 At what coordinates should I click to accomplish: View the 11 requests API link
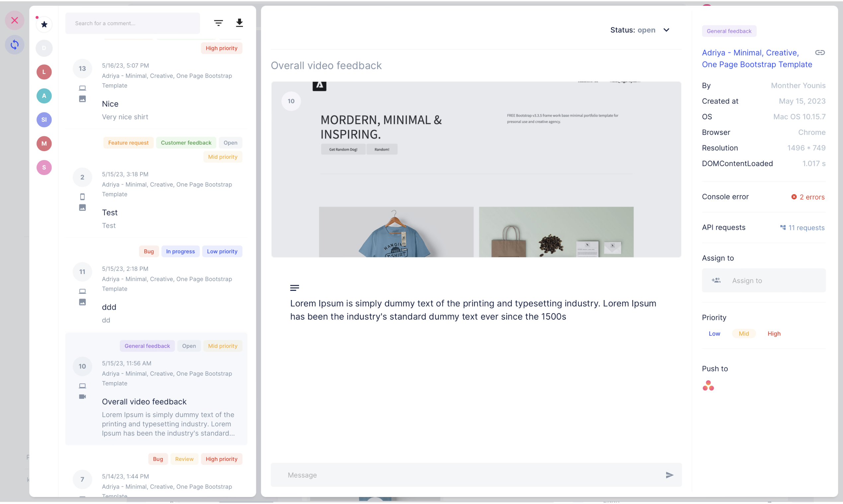click(x=802, y=227)
